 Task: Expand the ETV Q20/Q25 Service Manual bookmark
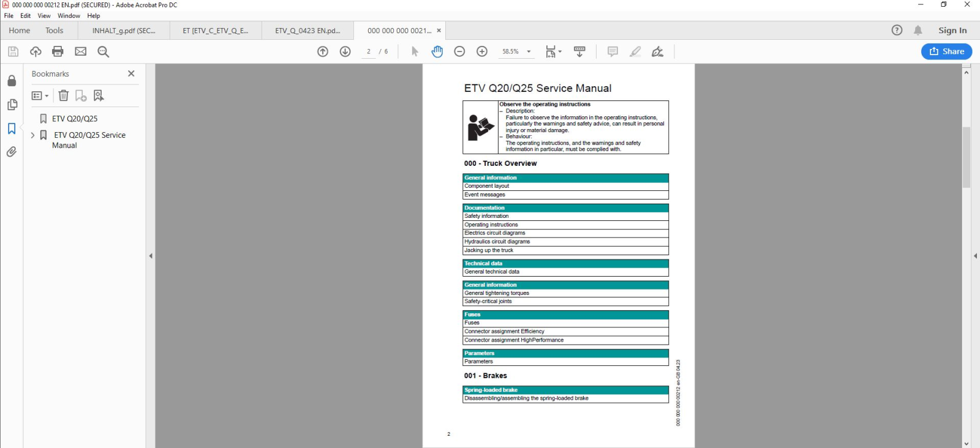click(x=32, y=135)
